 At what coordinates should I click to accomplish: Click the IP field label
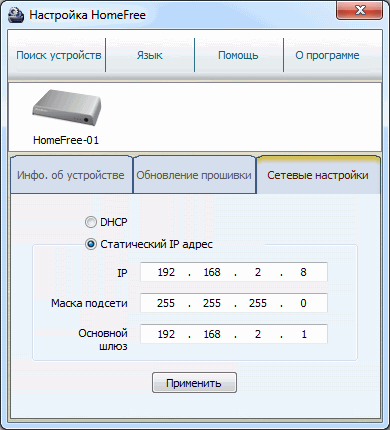[122, 273]
